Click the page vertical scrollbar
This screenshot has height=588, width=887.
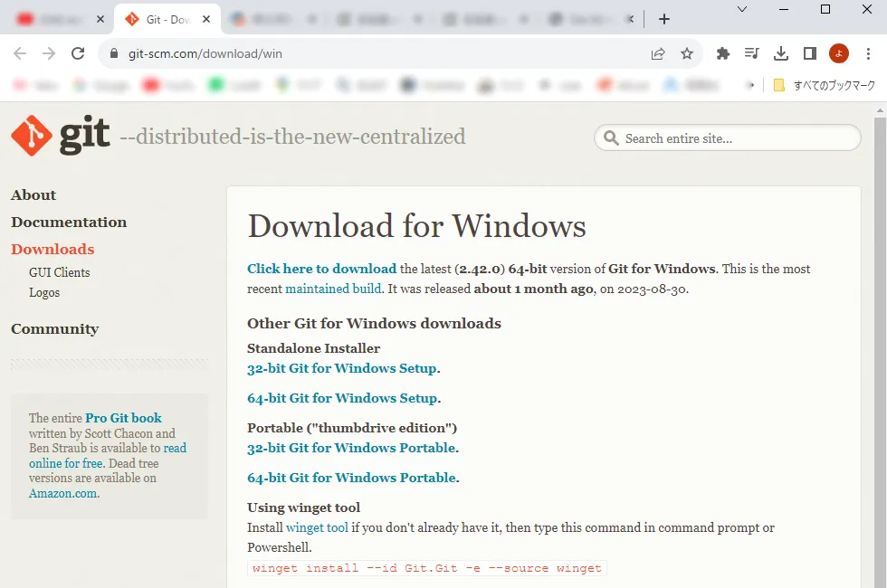point(880,351)
